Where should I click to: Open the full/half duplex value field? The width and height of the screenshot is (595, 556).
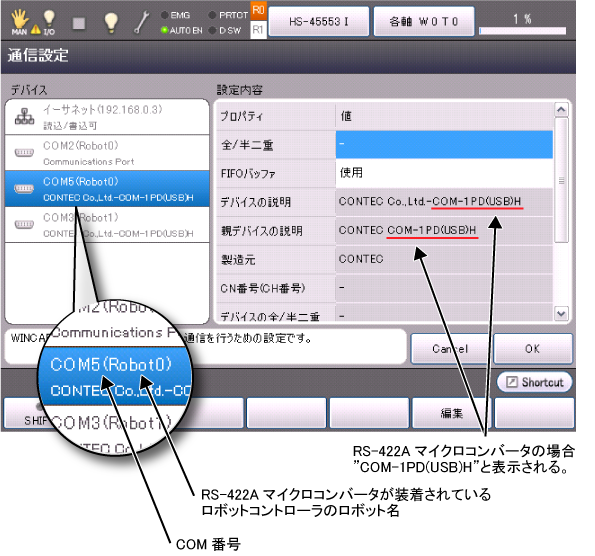pos(444,145)
